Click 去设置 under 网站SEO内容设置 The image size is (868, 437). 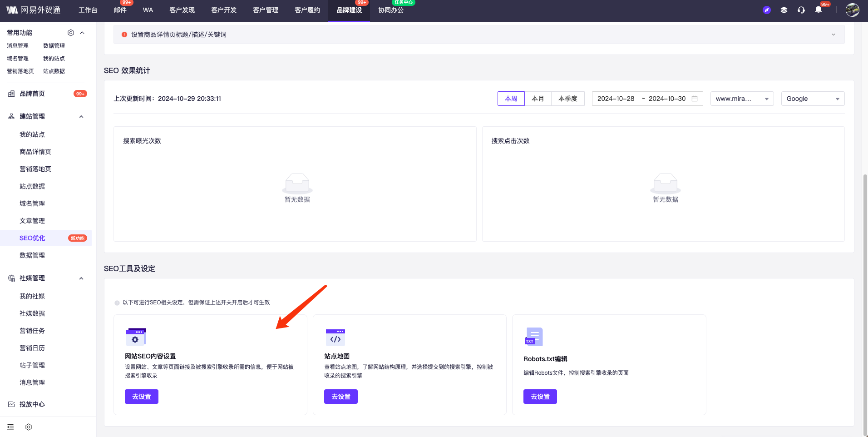(142, 397)
